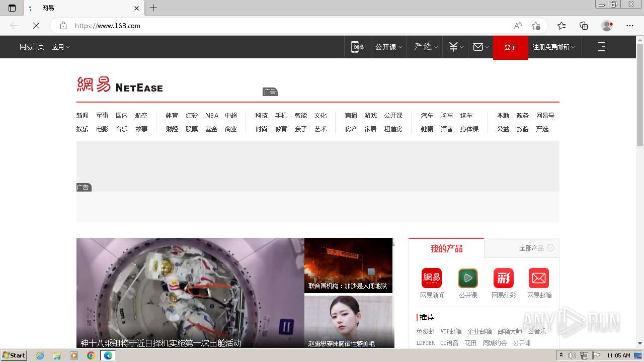644x362 pixels.
Task: Expand the 公开课 header dropdown
Action: click(388, 47)
